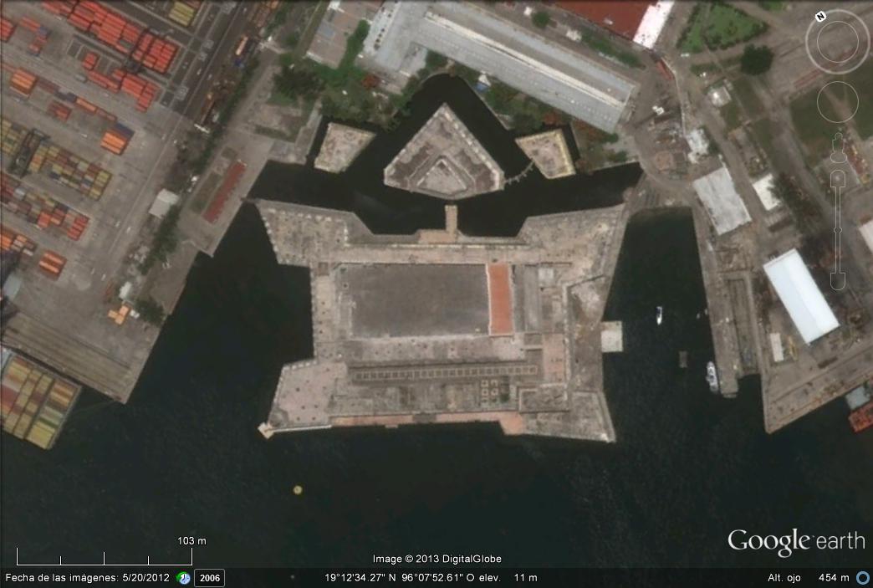Click the streaming status ring icon
Image resolution: width=873 pixels, height=588 pixels.
863,578
